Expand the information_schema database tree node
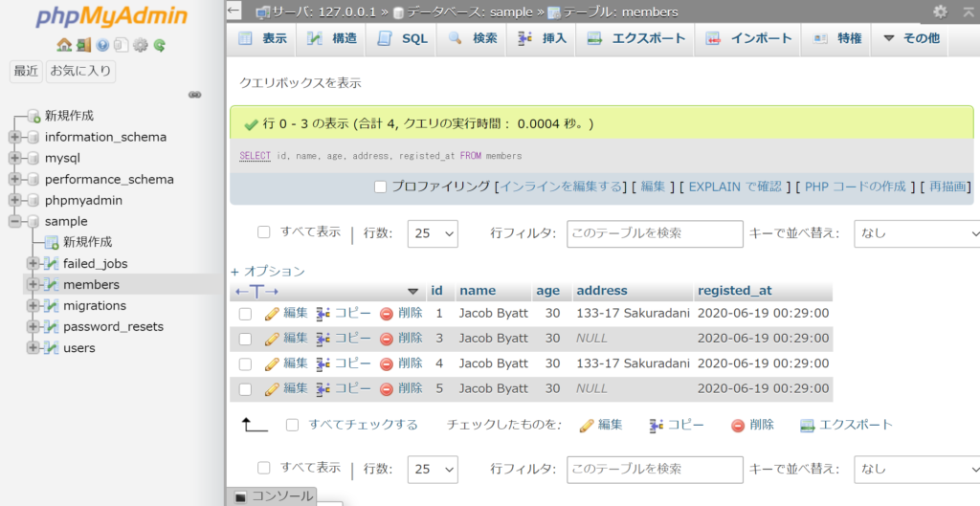The height and width of the screenshot is (506, 980). pyautogui.click(x=14, y=137)
